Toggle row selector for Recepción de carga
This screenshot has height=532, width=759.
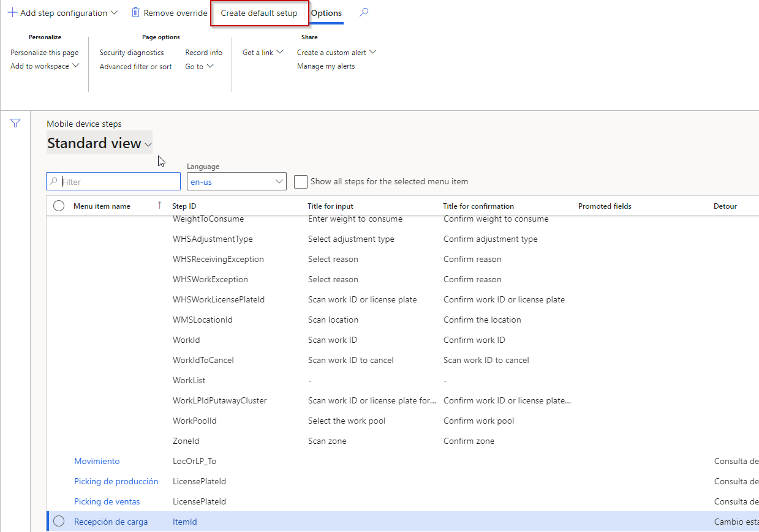click(59, 522)
